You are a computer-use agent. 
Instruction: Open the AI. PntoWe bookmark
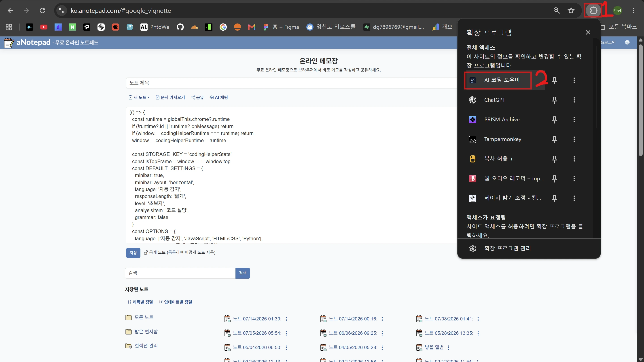(155, 27)
